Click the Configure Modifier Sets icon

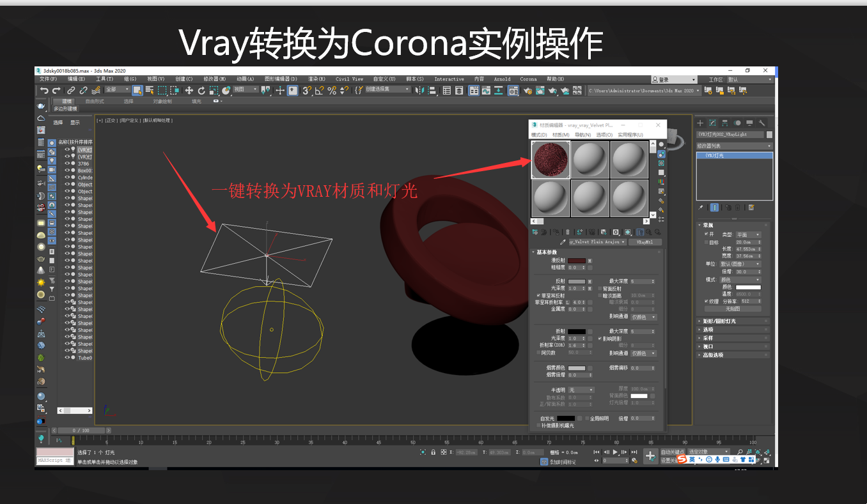coord(751,208)
